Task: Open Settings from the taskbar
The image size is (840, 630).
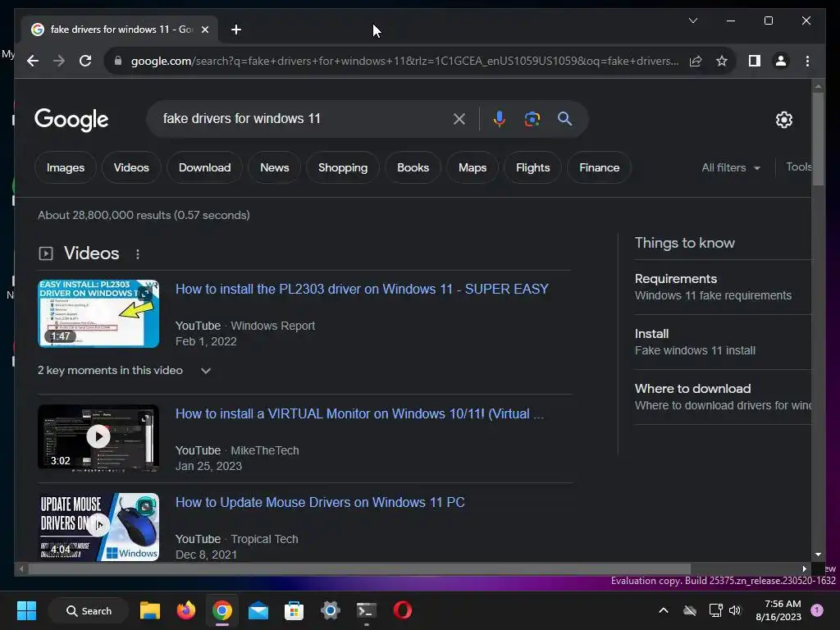Action: pos(331,610)
